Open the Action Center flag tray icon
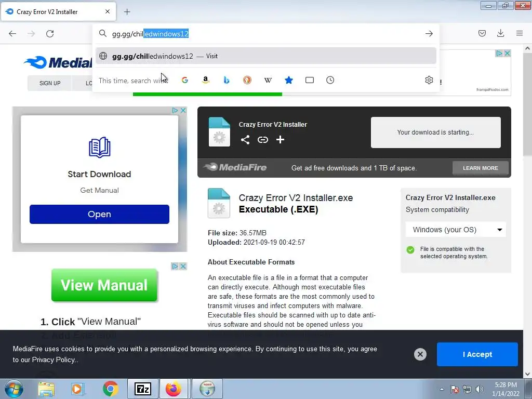This screenshot has width=532, height=399. click(x=455, y=389)
